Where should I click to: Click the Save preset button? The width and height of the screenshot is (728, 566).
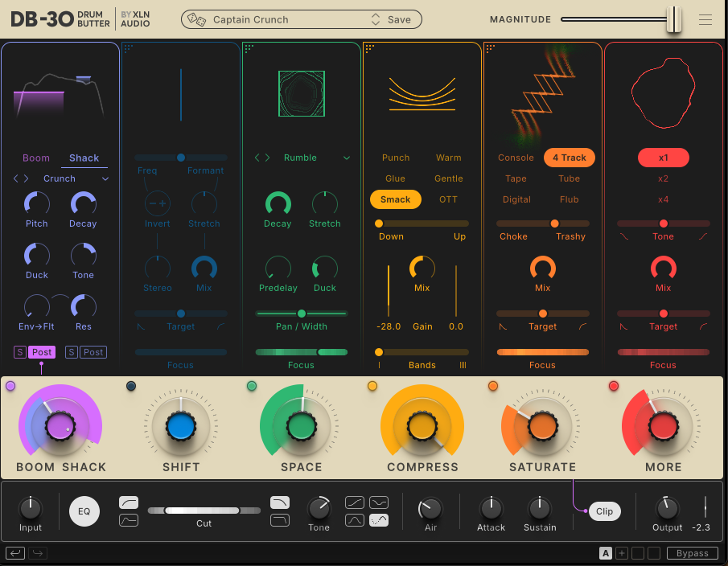click(399, 19)
